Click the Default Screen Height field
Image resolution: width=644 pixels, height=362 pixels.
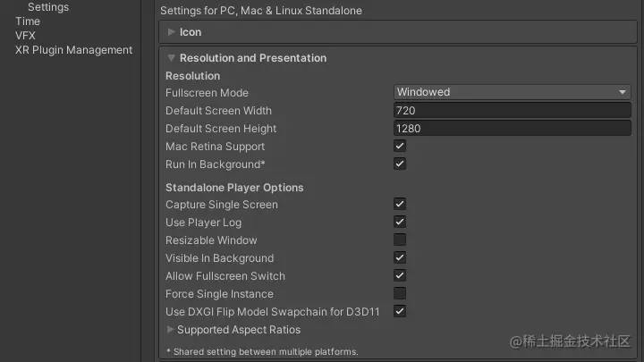click(x=513, y=129)
